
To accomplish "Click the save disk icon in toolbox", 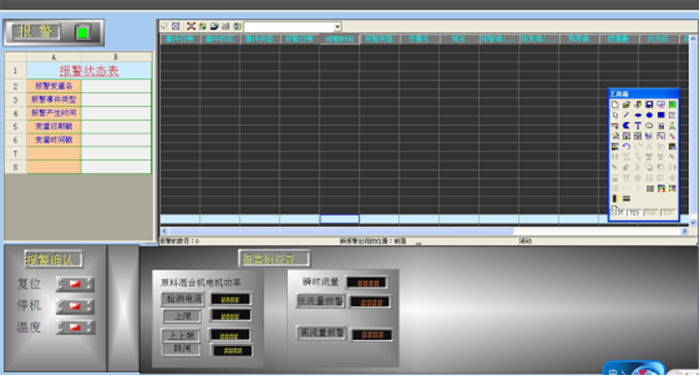I will coord(650,104).
